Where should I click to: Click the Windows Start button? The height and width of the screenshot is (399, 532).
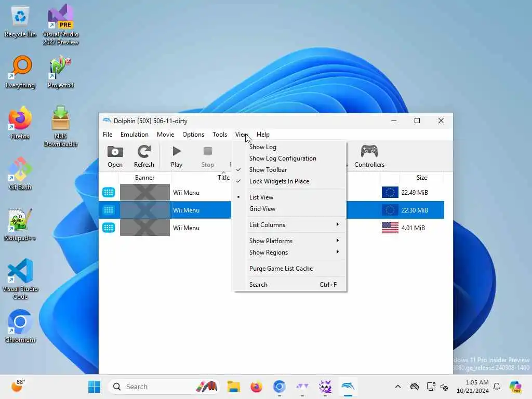[95, 387]
